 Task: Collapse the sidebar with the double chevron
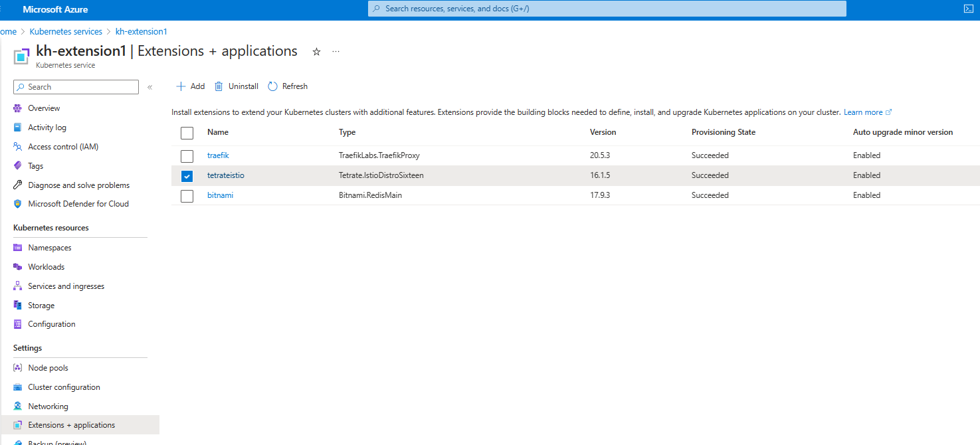[x=149, y=87]
